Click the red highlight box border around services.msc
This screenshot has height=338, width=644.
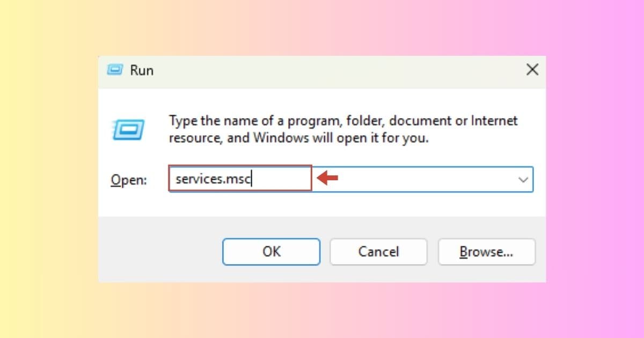point(240,166)
